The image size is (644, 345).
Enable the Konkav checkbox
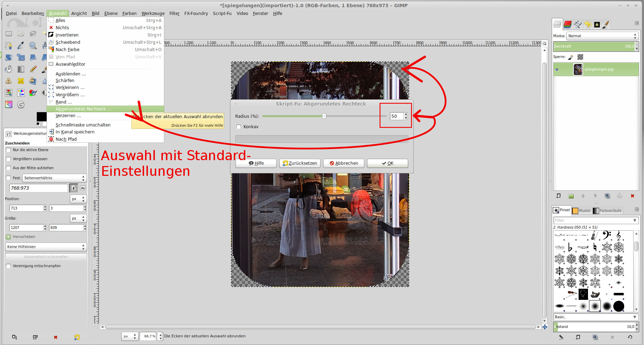point(239,127)
